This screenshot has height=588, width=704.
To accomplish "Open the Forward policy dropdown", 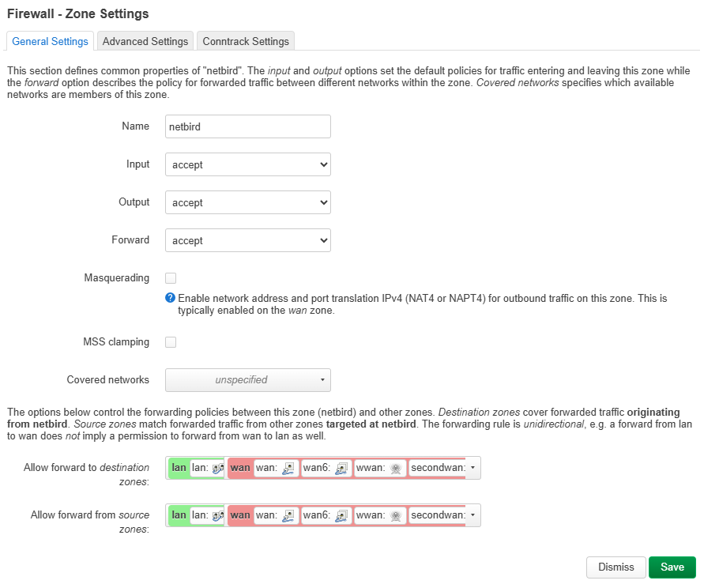I will tap(247, 240).
